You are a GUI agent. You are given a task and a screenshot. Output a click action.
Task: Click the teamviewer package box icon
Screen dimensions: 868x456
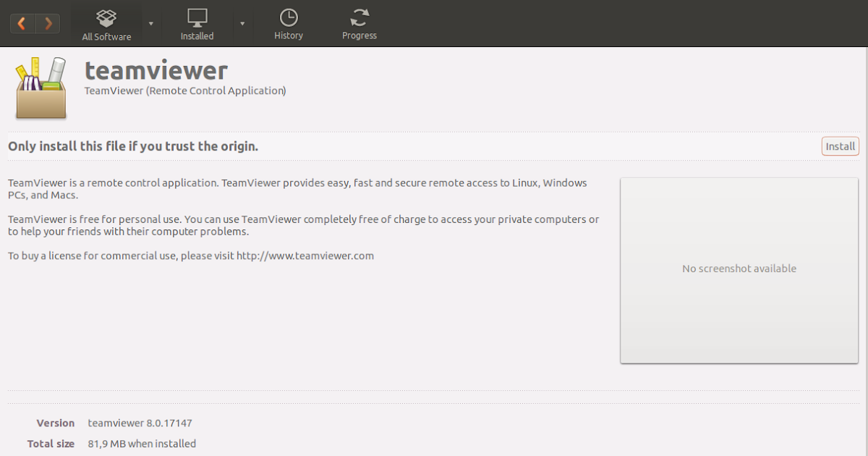coord(41,88)
